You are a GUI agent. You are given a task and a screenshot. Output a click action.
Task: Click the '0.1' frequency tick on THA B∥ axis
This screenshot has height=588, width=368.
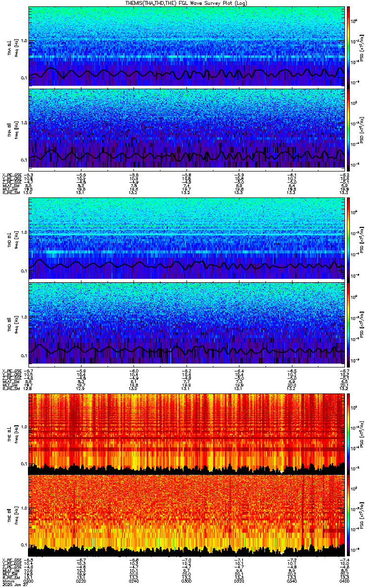point(24,160)
